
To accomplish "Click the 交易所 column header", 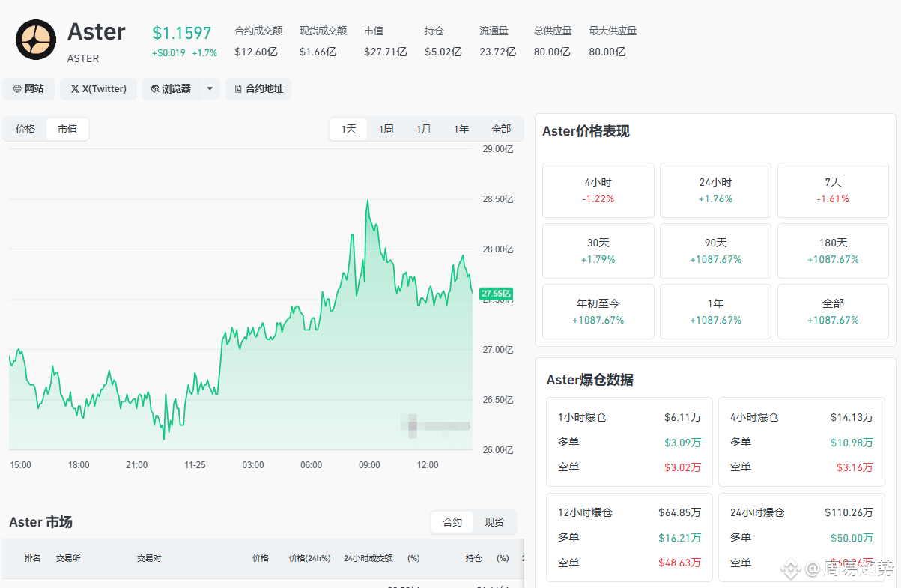I will pyautogui.click(x=68, y=558).
